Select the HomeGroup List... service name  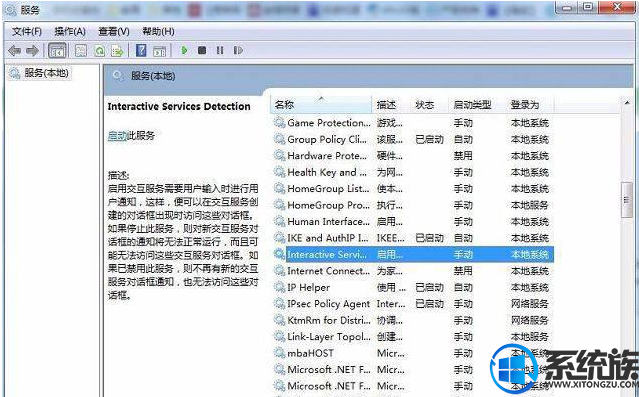[x=328, y=189]
